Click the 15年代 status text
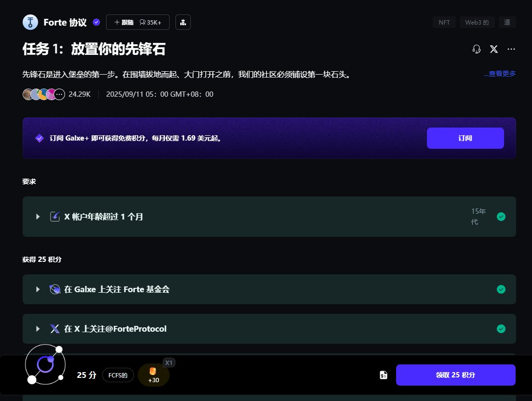This screenshot has height=401, width=532. (x=478, y=217)
